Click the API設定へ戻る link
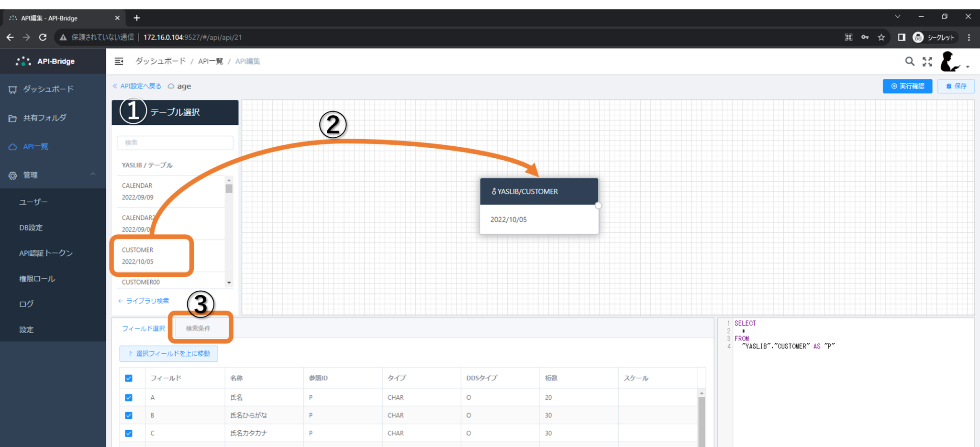Viewport: 980px width, 447px height. [x=137, y=86]
